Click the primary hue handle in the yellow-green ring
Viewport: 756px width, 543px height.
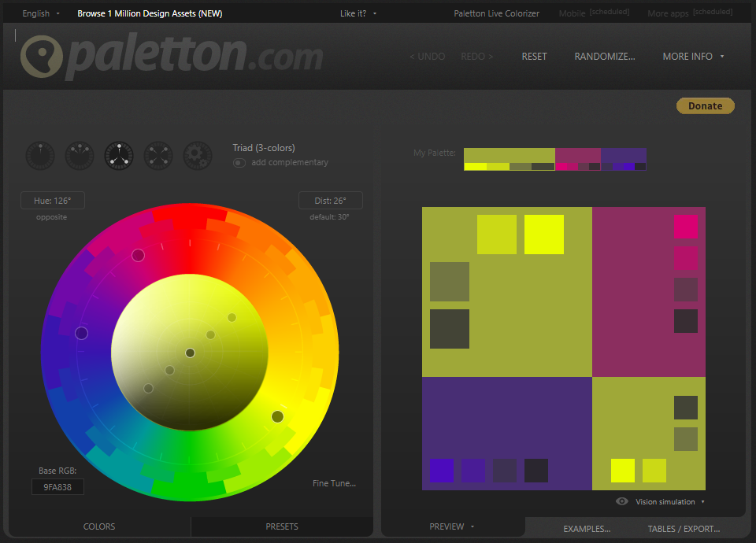click(x=278, y=417)
